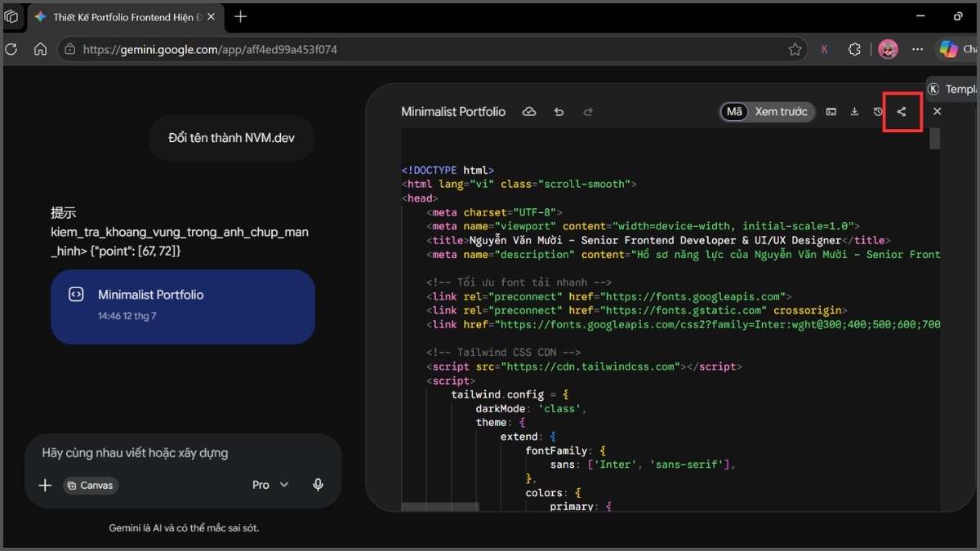The height and width of the screenshot is (551, 980).
Task: Click the "Minimalist Portfolio" canvas title
Action: coord(453,112)
